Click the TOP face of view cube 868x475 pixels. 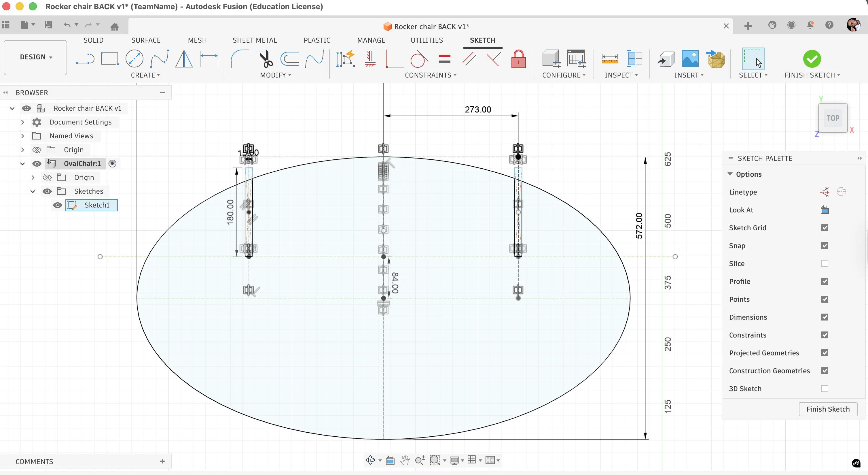coord(833,118)
